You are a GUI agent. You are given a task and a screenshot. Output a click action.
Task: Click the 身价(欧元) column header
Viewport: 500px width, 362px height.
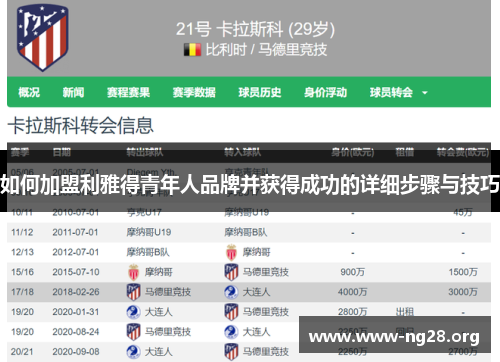click(x=353, y=152)
